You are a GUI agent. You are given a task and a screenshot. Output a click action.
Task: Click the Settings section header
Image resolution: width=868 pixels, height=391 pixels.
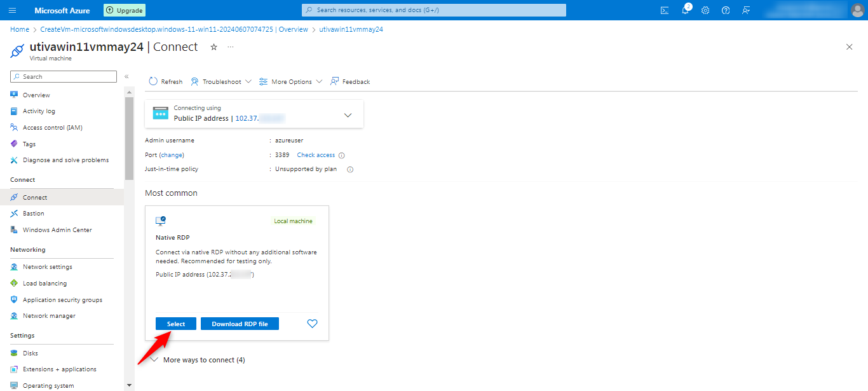tap(22, 336)
